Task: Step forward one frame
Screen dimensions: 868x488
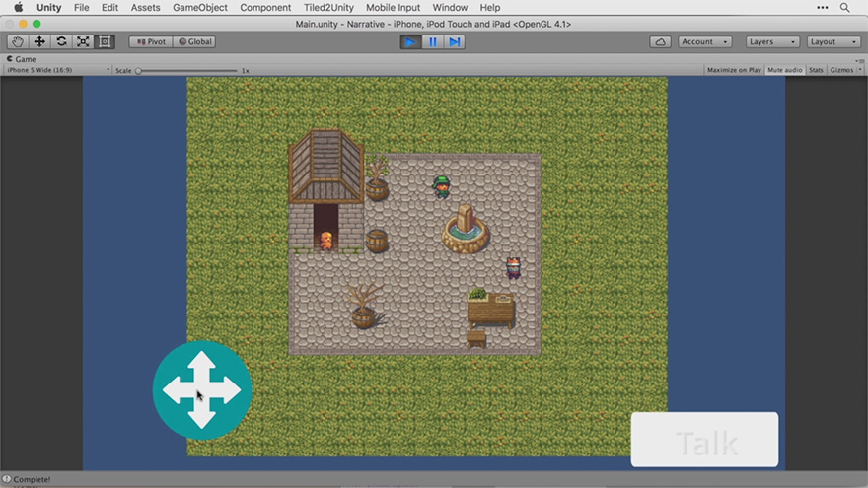Action: tap(455, 42)
